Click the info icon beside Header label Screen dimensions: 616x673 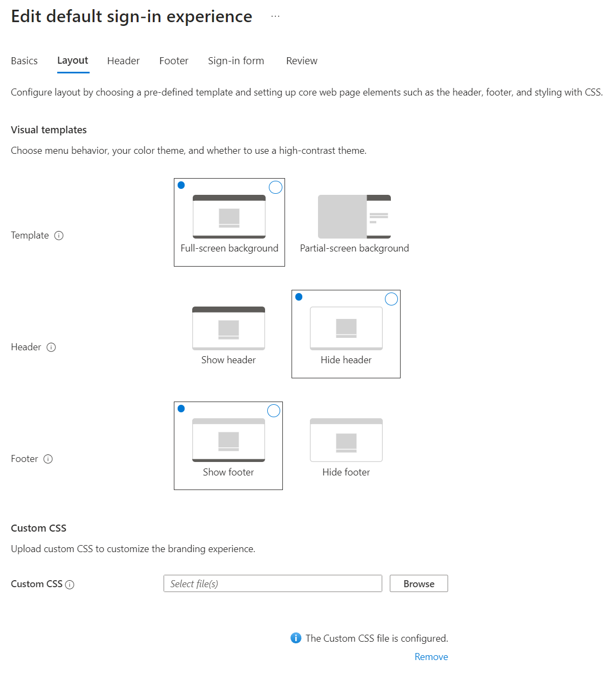51,347
